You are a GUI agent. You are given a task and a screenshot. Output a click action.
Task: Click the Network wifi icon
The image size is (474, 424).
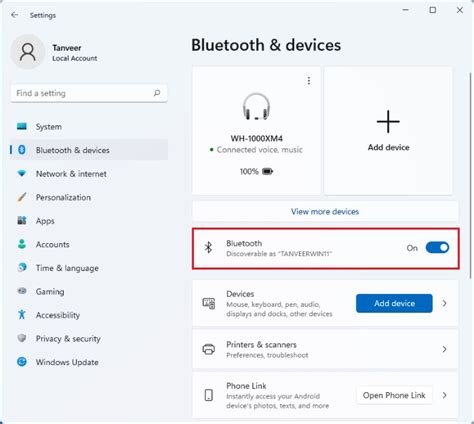[22, 173]
